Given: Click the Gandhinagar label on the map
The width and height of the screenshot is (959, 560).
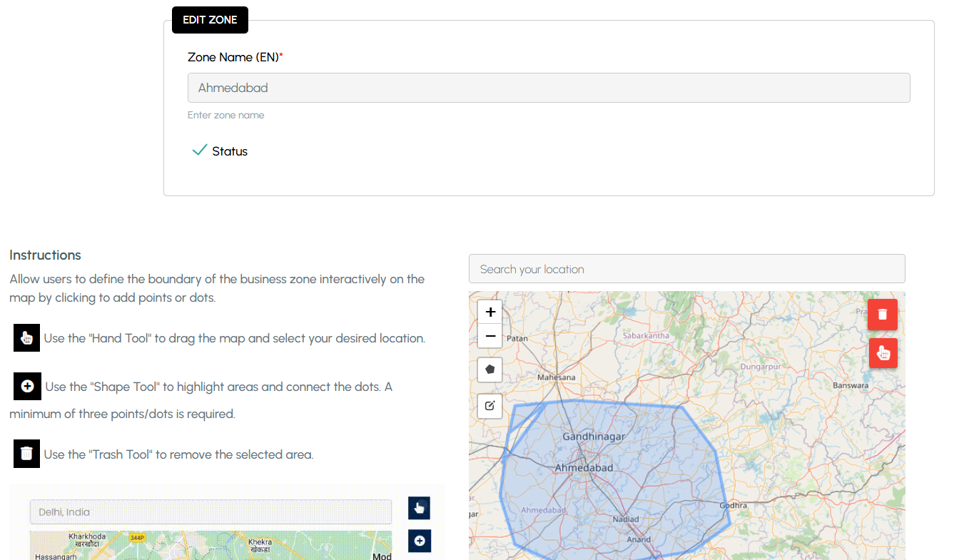Looking at the screenshot, I should click(x=594, y=436).
